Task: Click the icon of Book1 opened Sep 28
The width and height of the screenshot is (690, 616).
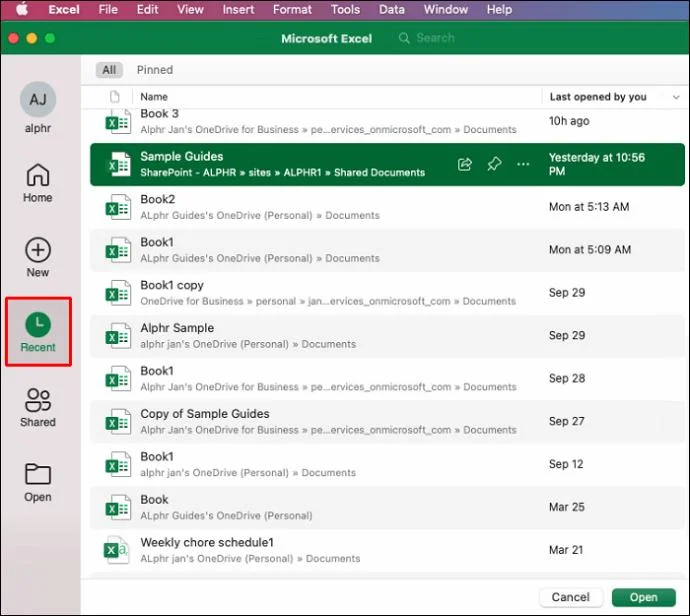Action: pos(118,378)
